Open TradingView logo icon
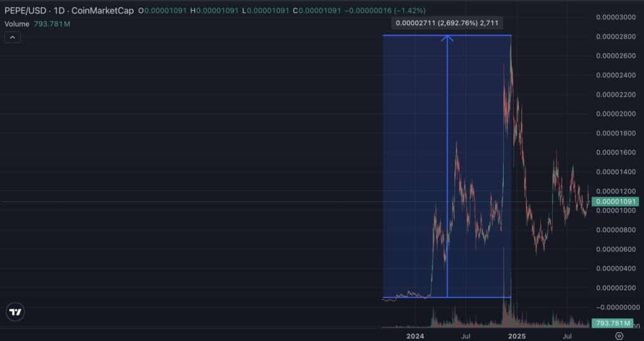The height and width of the screenshot is (341, 644). 15,312
